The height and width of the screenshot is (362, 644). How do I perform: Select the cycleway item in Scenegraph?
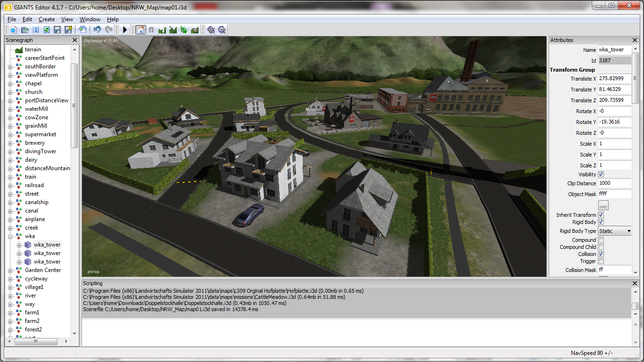[x=36, y=279]
